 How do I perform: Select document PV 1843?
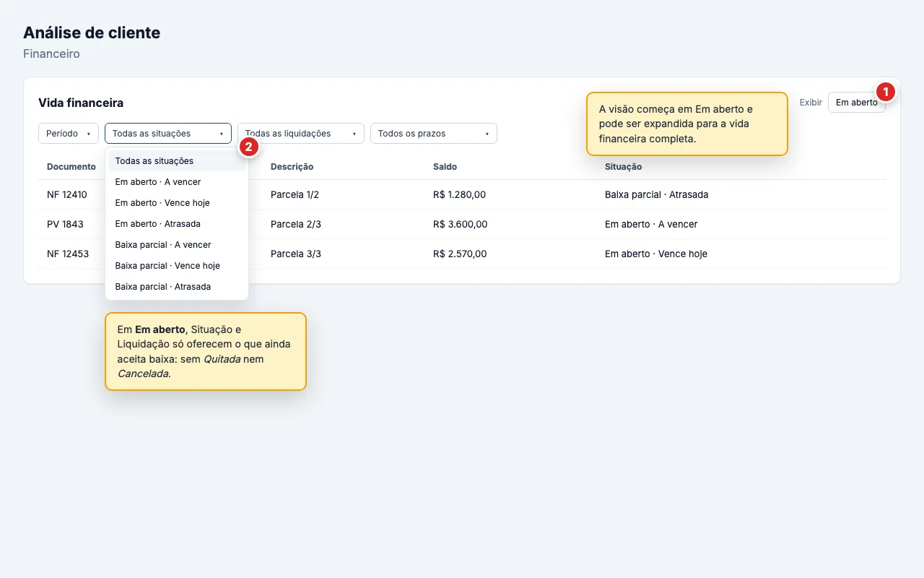point(65,225)
